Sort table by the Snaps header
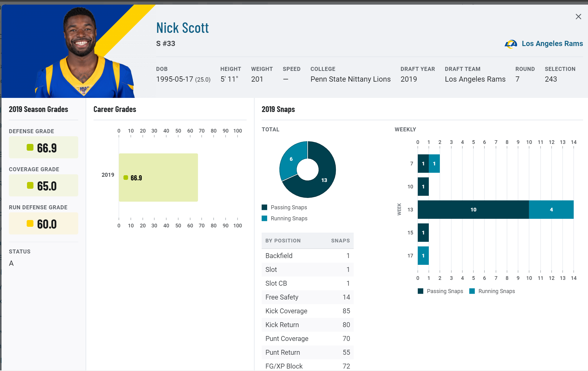Viewport: 588px width, 371px height. pos(340,241)
